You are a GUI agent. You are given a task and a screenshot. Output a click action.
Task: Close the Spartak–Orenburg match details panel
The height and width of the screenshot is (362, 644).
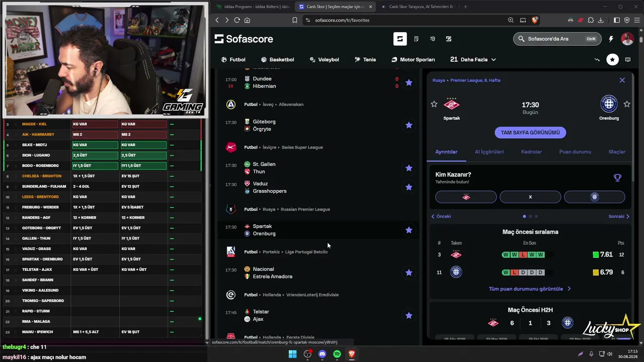coord(622,80)
